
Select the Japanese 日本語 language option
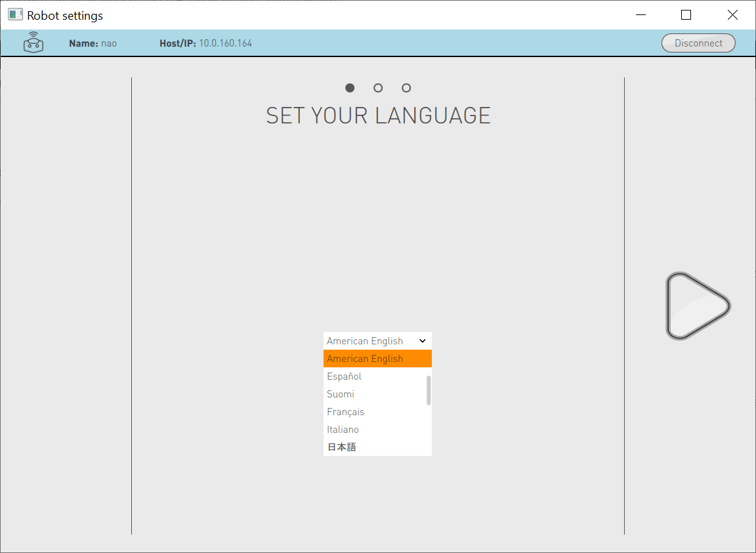[x=342, y=447]
